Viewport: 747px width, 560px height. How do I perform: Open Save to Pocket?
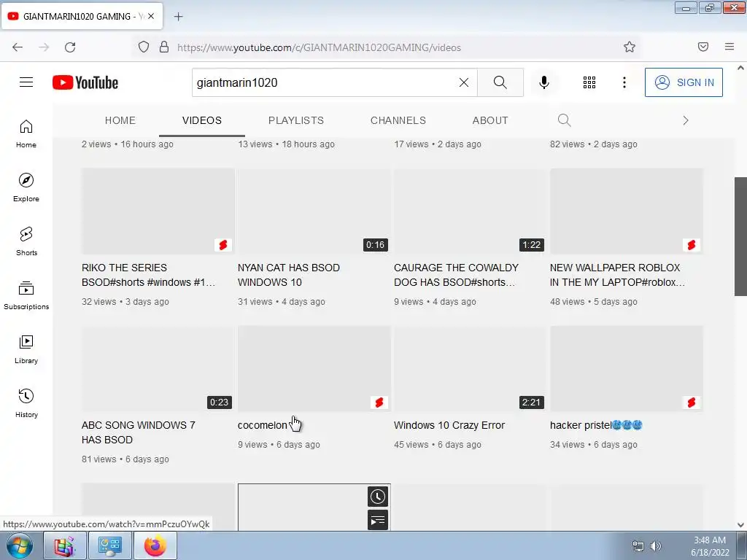(x=703, y=47)
